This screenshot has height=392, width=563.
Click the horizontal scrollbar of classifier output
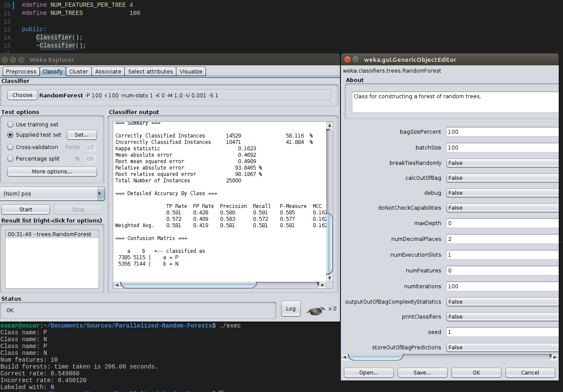pyautogui.click(x=188, y=285)
